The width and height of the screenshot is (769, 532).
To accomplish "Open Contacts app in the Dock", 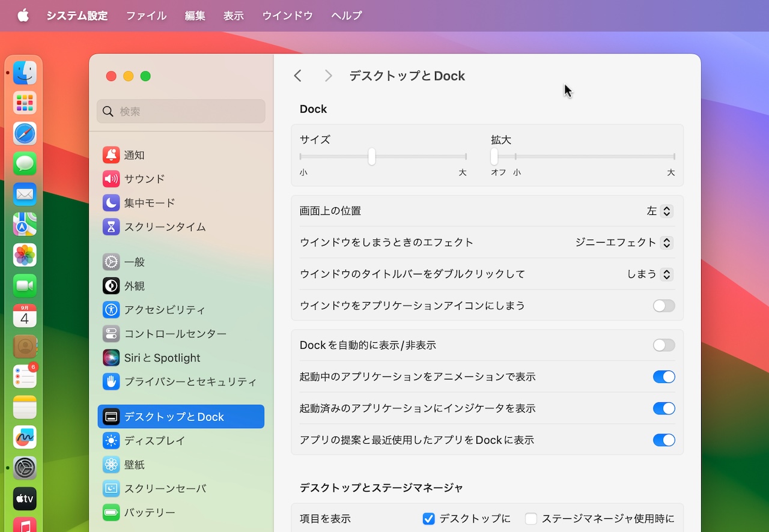I will (x=25, y=346).
